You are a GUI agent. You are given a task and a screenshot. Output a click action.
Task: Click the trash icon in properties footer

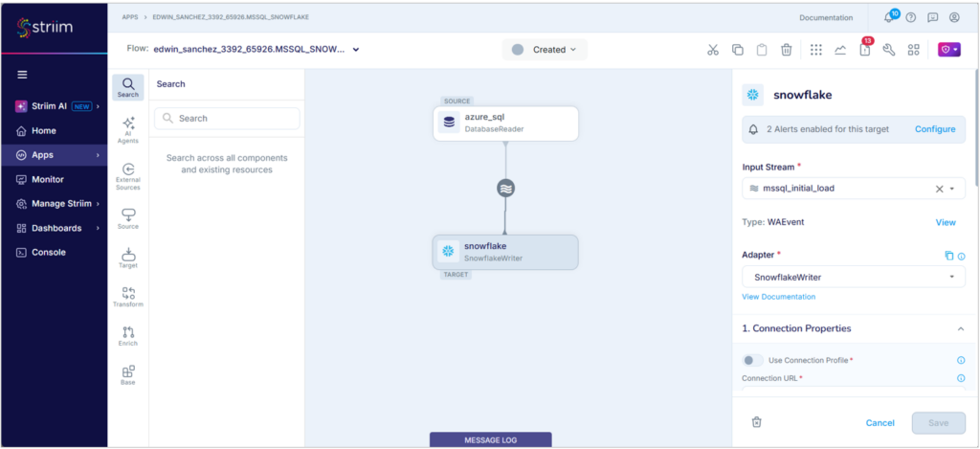[x=756, y=422]
